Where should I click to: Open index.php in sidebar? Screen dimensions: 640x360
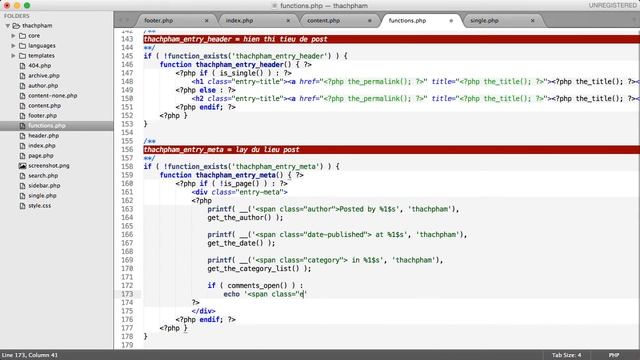click(42, 146)
